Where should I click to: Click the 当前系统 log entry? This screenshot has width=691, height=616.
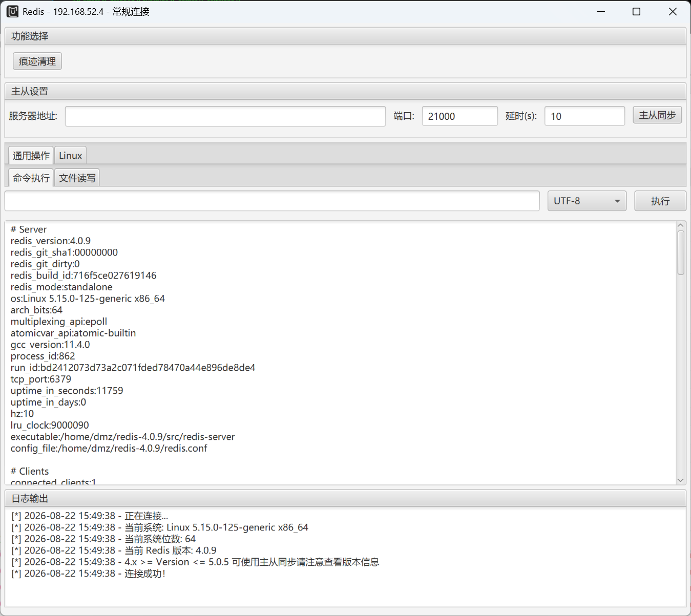tap(160, 527)
